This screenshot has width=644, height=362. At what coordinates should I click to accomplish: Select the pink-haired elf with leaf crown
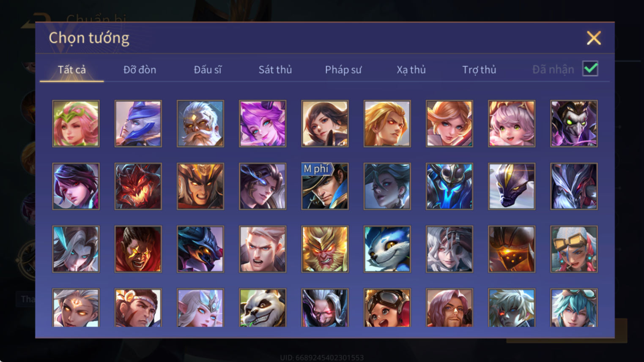(76, 124)
